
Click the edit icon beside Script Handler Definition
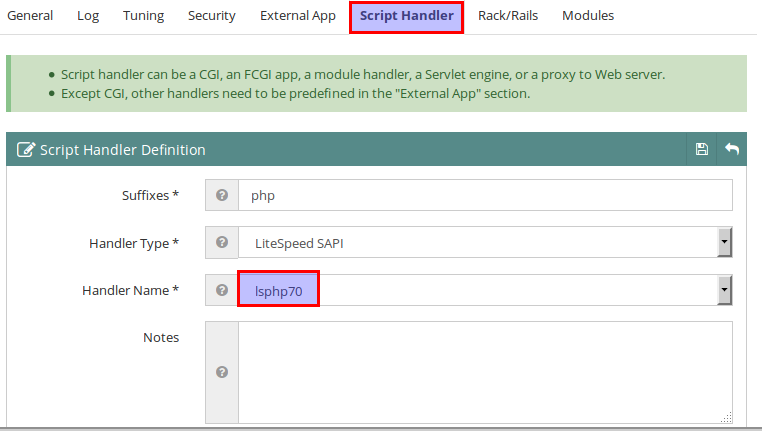tap(26, 150)
